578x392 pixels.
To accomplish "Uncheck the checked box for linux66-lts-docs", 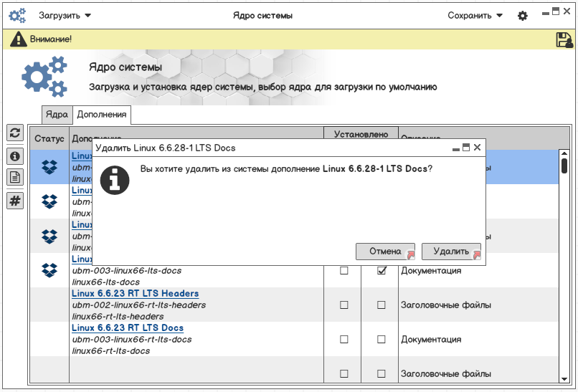I will pos(382,271).
